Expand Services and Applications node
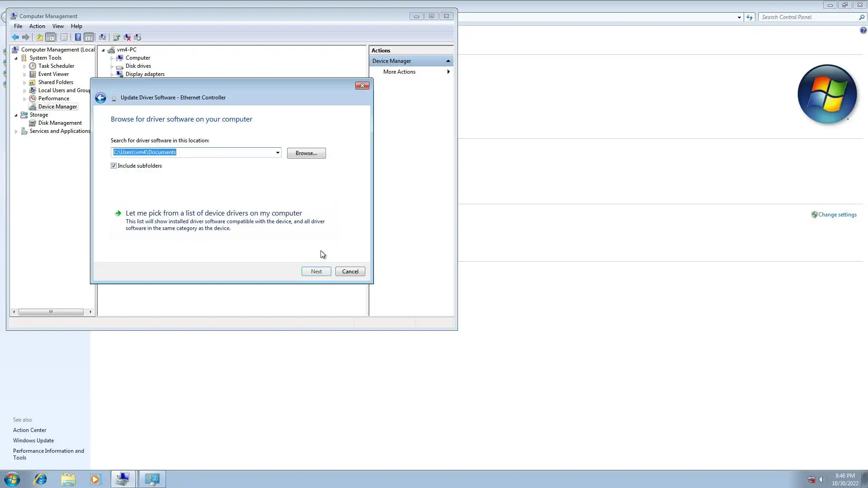Image resolution: width=868 pixels, height=488 pixels. [16, 131]
